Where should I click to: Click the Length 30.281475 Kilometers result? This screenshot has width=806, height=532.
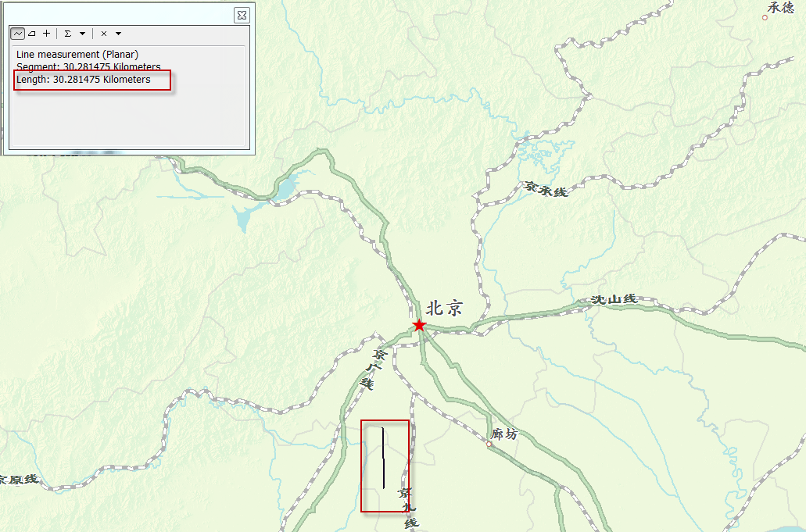(x=84, y=80)
